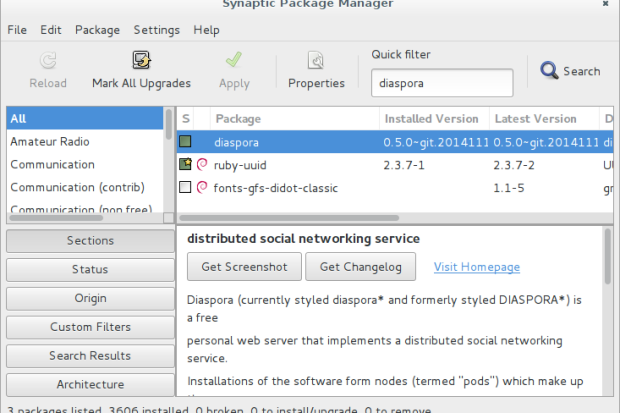Open the Package menu

[97, 30]
